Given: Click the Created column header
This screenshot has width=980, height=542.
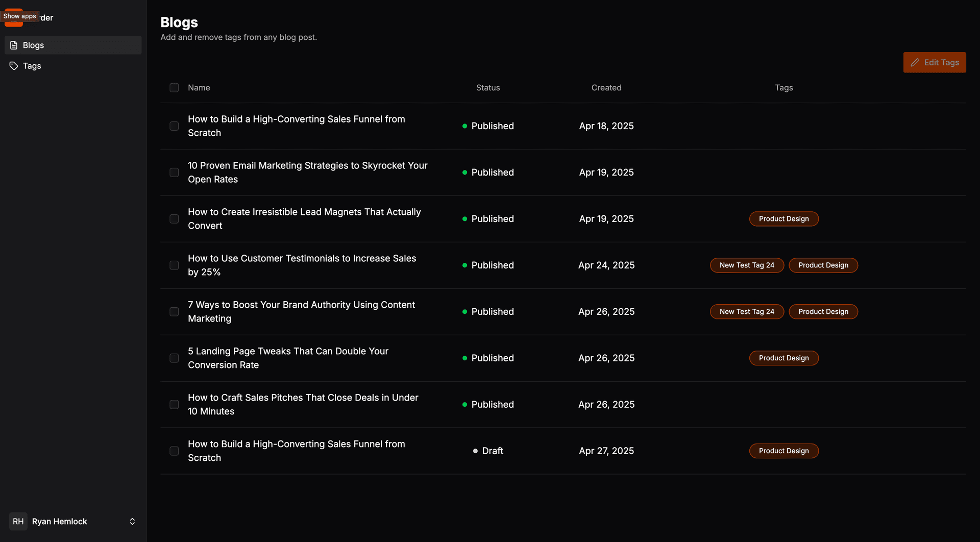Looking at the screenshot, I should pyautogui.click(x=606, y=88).
